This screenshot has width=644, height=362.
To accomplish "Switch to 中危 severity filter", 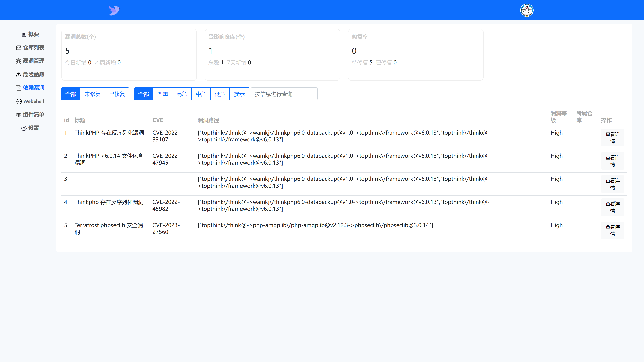I will pyautogui.click(x=201, y=94).
